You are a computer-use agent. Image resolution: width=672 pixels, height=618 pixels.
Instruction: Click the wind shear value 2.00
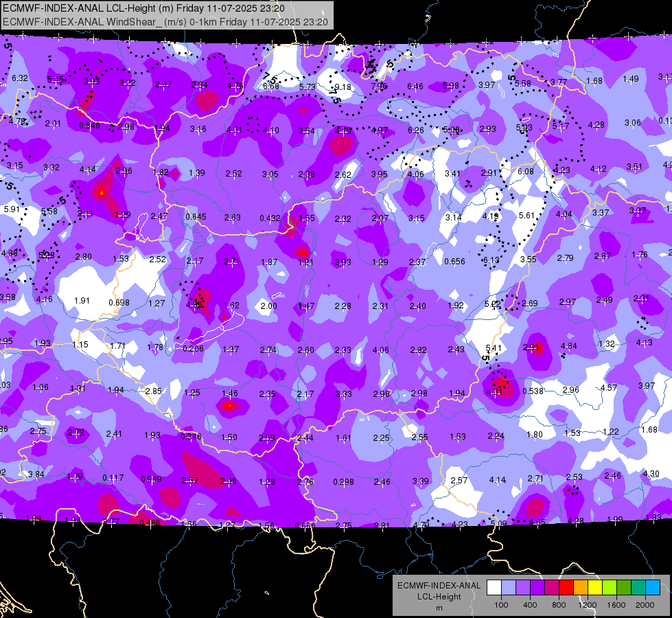(x=268, y=306)
